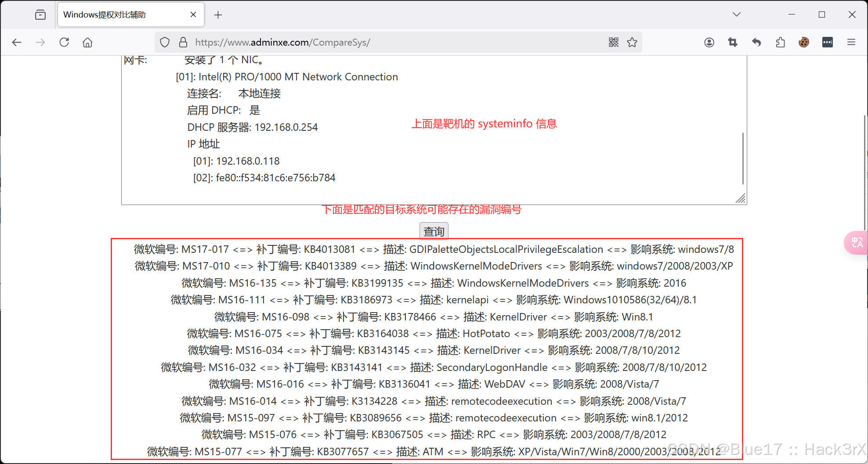
Task: Click the MS16-075 HotPotato result row
Action: click(434, 334)
